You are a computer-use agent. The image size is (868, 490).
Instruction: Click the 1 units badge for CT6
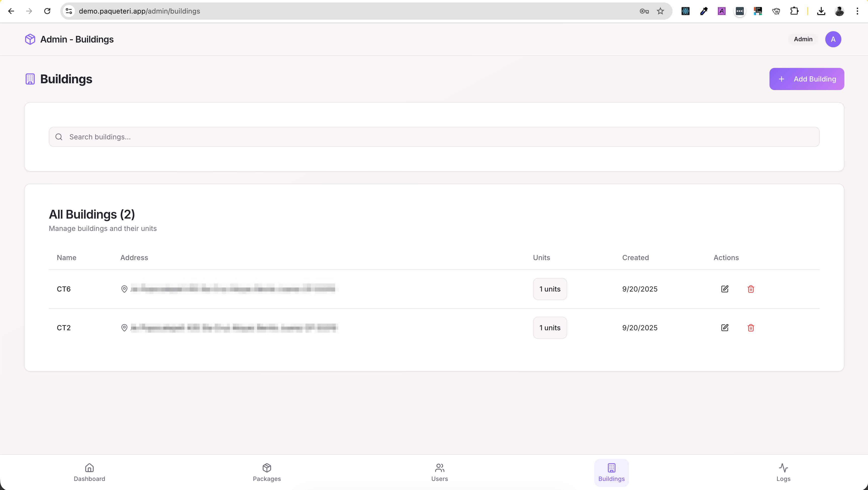tap(550, 289)
